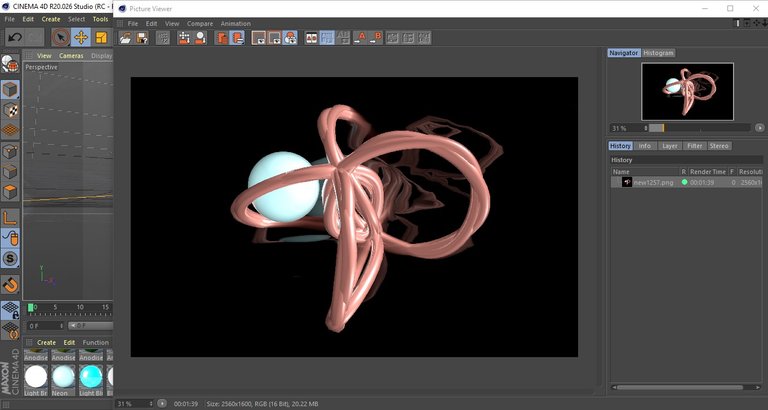Toggle the highlighted navigator sphere icon in toolbar

point(290,38)
